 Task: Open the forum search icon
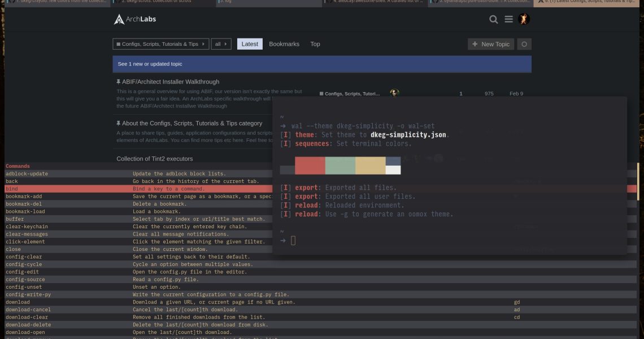tap(493, 19)
